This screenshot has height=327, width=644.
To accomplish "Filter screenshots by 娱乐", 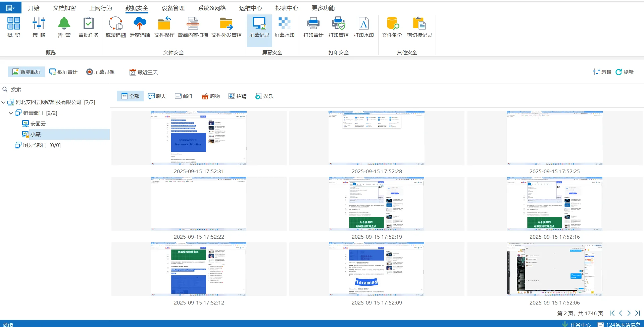I will click(x=264, y=96).
